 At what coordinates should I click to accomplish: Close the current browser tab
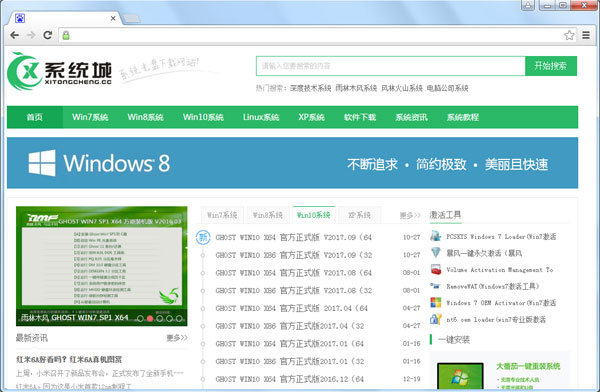(113, 18)
